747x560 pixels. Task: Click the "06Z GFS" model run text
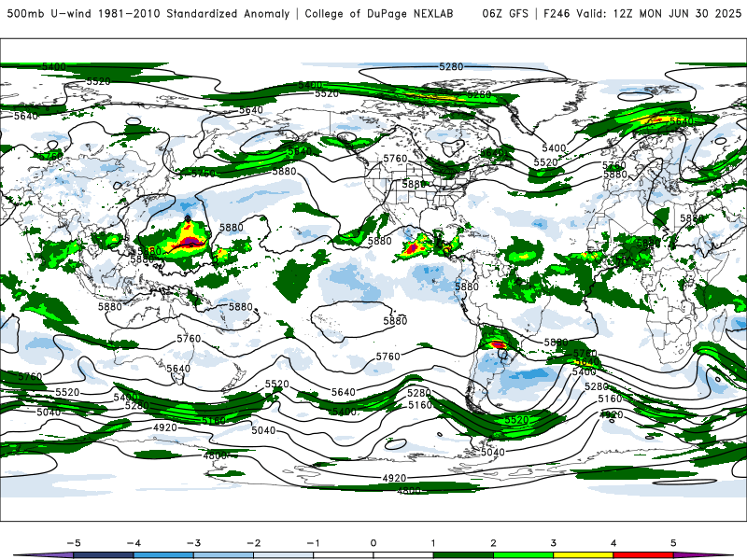tap(505, 14)
